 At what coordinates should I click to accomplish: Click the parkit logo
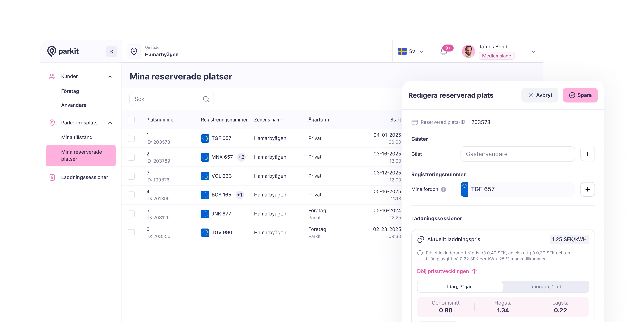coord(63,51)
